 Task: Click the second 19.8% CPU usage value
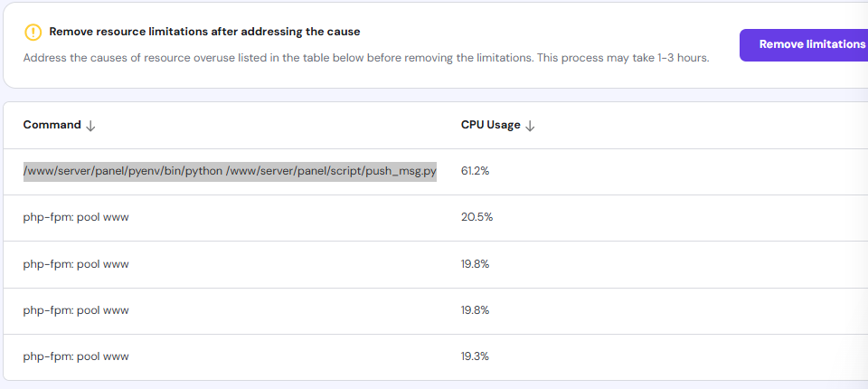point(476,310)
